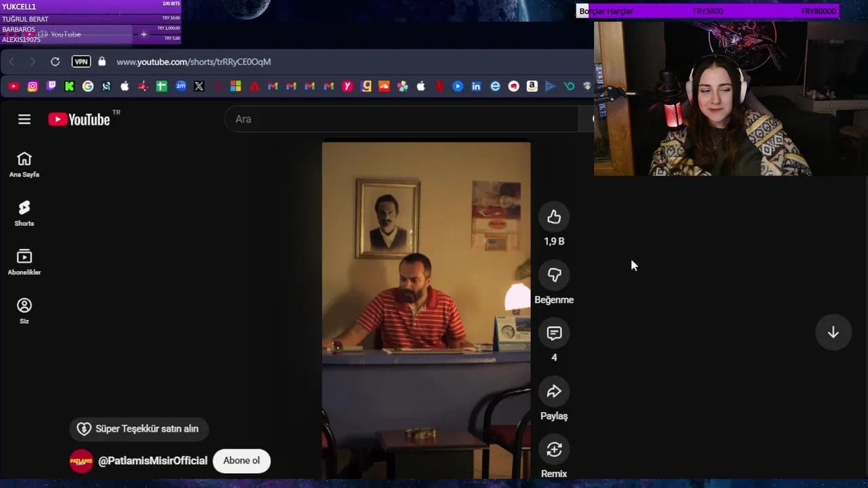Image resolution: width=868 pixels, height=488 pixels.
Task: Open the Instagram bookmark
Action: click(x=33, y=86)
